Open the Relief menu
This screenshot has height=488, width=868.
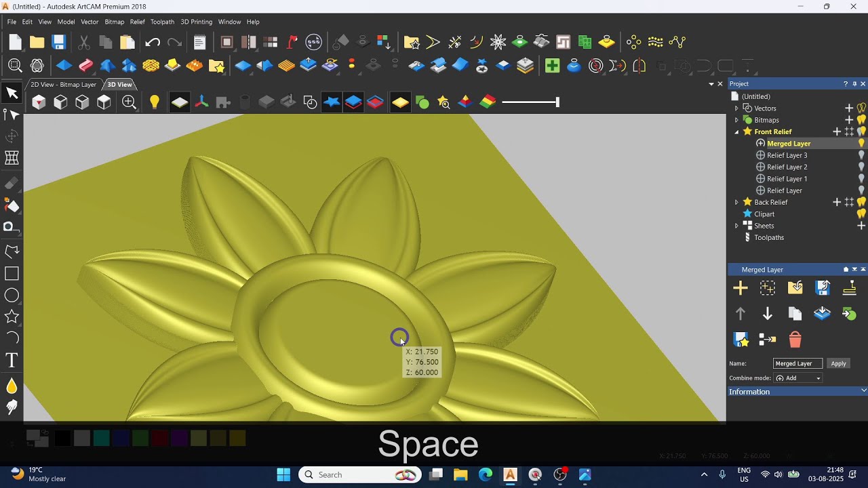tap(138, 22)
